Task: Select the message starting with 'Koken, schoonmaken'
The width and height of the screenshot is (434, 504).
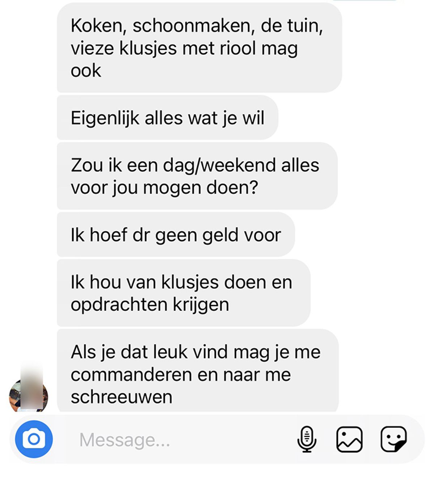Action: 199,48
